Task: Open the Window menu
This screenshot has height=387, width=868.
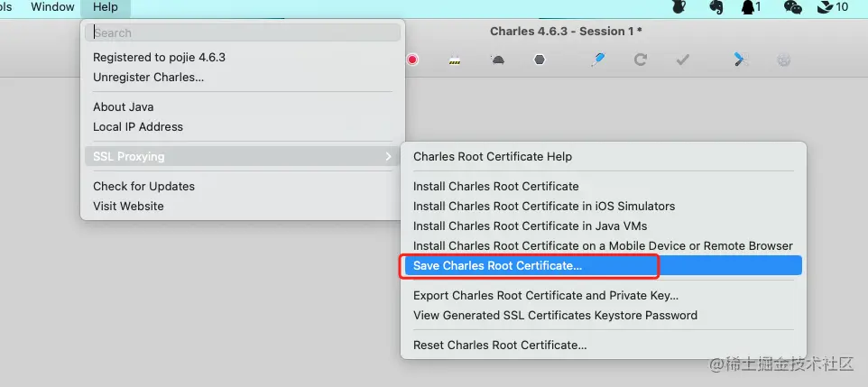Action: 52,7
